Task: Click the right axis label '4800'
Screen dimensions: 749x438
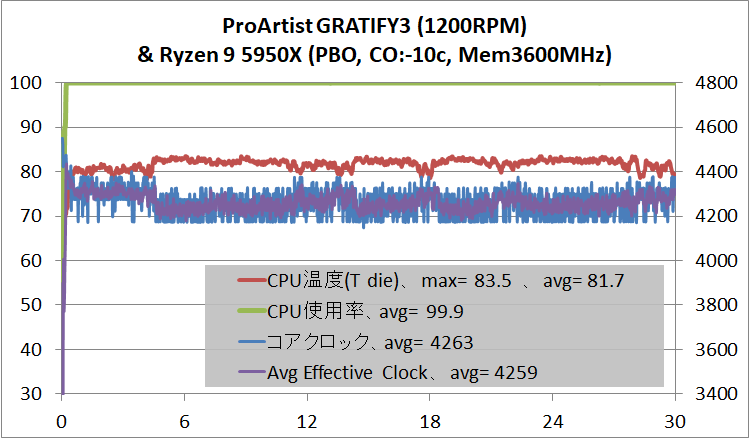Action: point(716,83)
